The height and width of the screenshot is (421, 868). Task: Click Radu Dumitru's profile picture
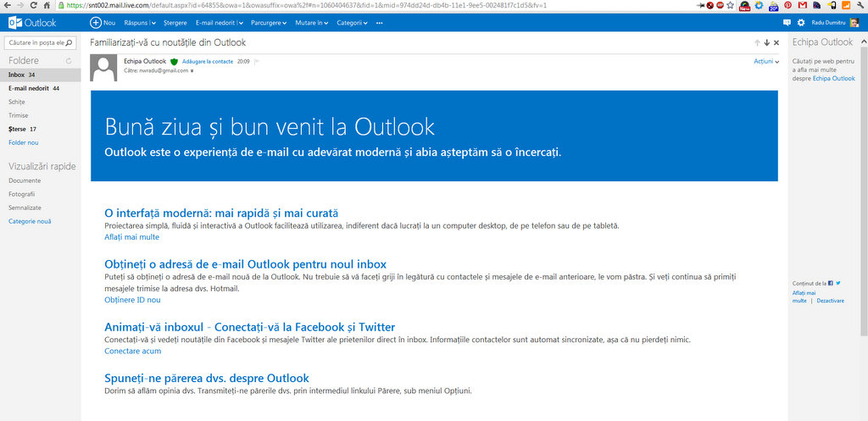pyautogui.click(x=854, y=23)
